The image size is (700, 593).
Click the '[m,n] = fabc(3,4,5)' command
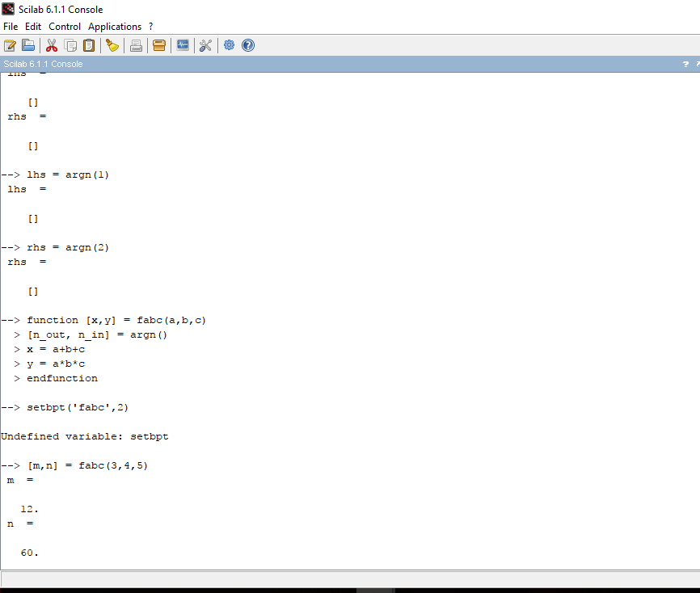pyautogui.click(x=87, y=466)
